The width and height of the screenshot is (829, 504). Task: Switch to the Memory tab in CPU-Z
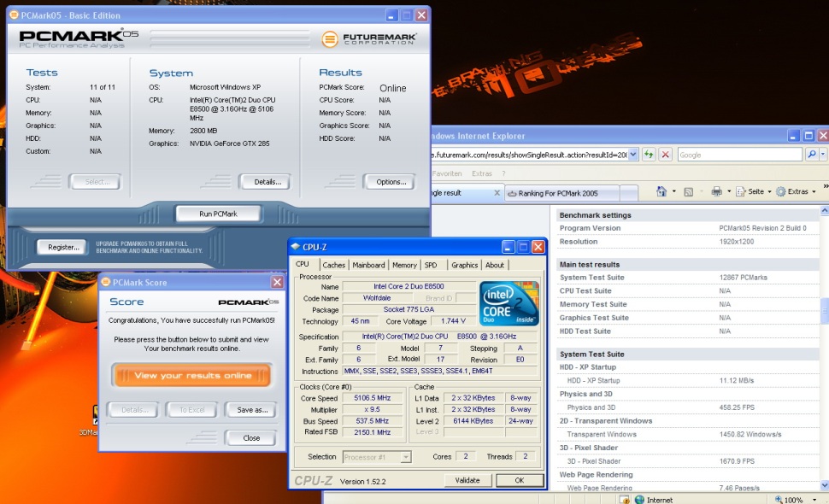click(404, 265)
